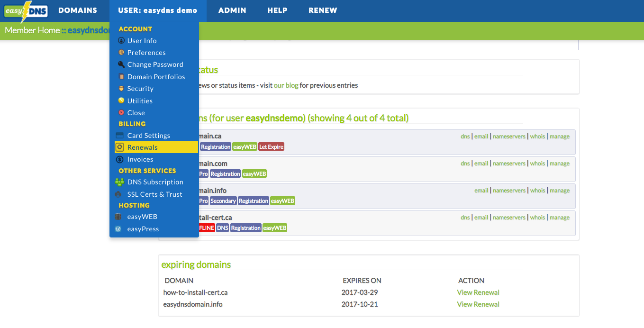The width and height of the screenshot is (644, 328).
Task: Click the Card Settings card icon
Action: 120,136
